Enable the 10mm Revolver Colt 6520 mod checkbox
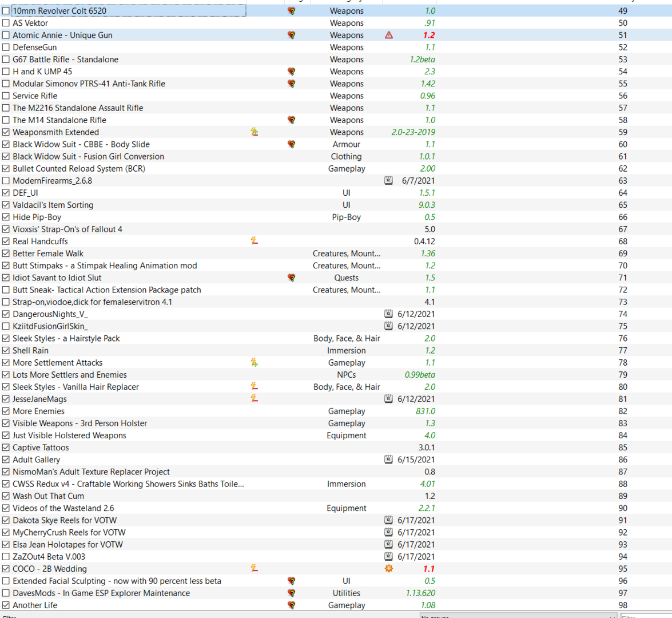Viewport: 672px width, 618px height. click(x=6, y=11)
